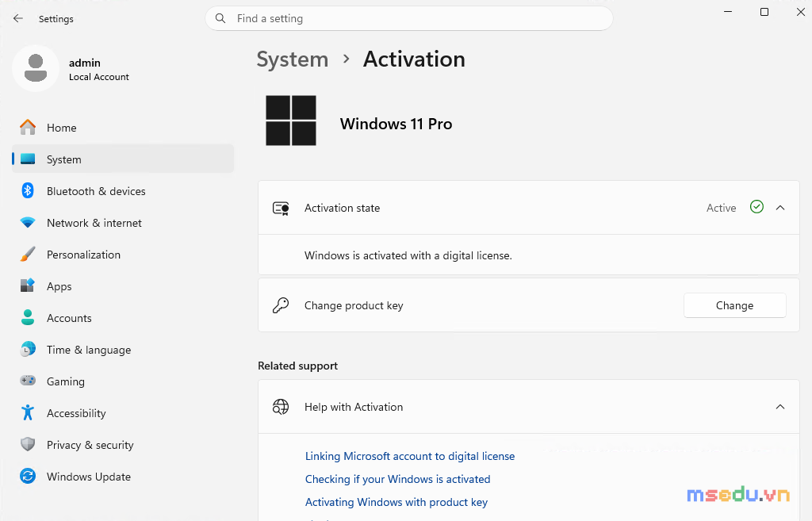Go back to System via breadcrumb
Image resolution: width=812 pixels, height=521 pixels.
293,59
